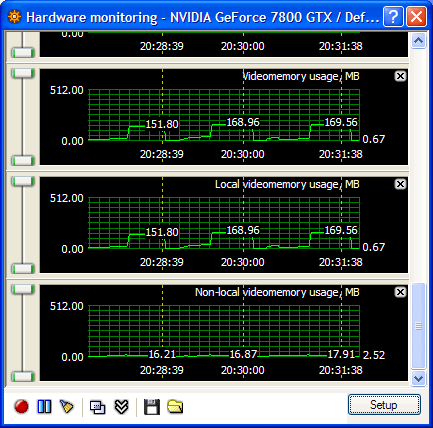Viewport: 433px width, 428px height.
Task: Click the vertical scrollbar thumb
Action: pos(418,326)
